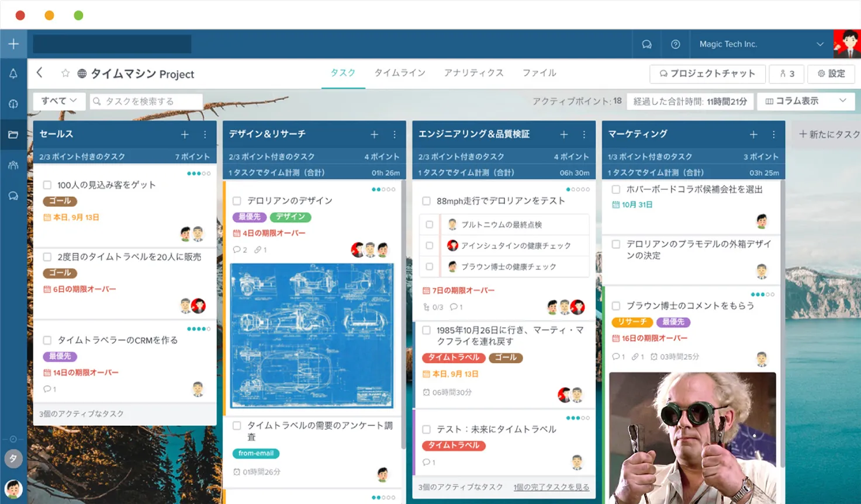Check subtask アインシュタインの健康チェック

click(430, 245)
